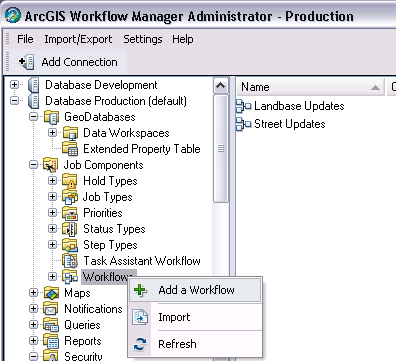Click the Hold Types warning folder icon

point(70,181)
